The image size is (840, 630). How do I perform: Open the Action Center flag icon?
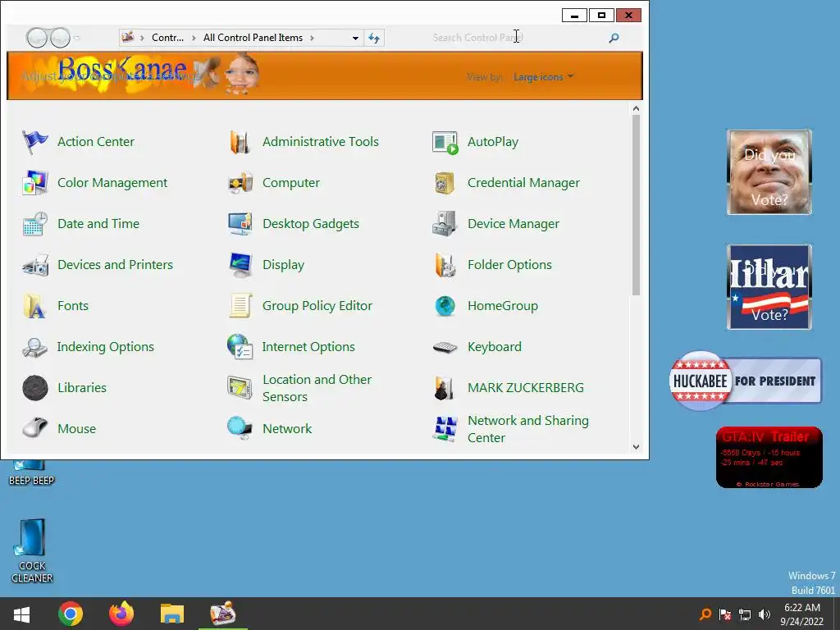(34, 142)
